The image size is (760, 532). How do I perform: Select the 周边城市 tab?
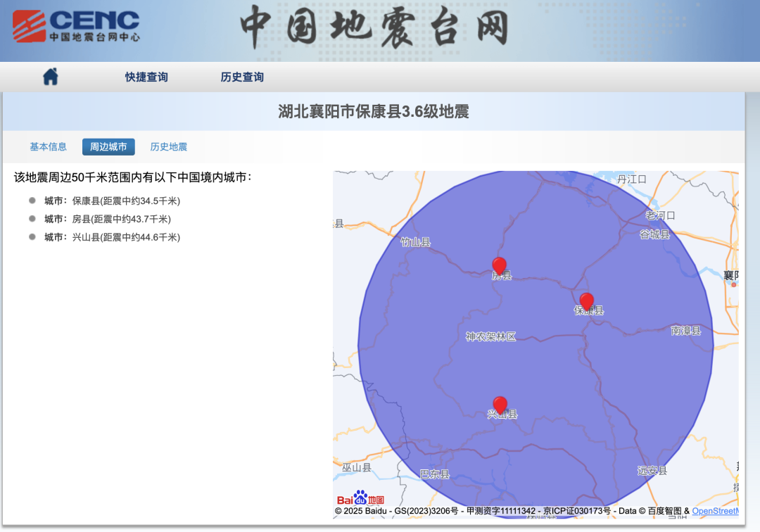[x=108, y=147]
